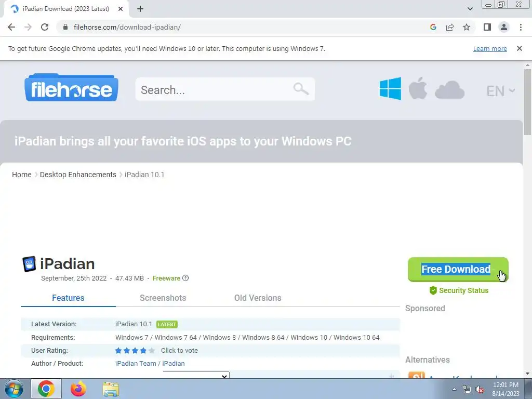Click the 'Click to vote' text
This screenshot has width=532, height=399.
[x=179, y=351]
